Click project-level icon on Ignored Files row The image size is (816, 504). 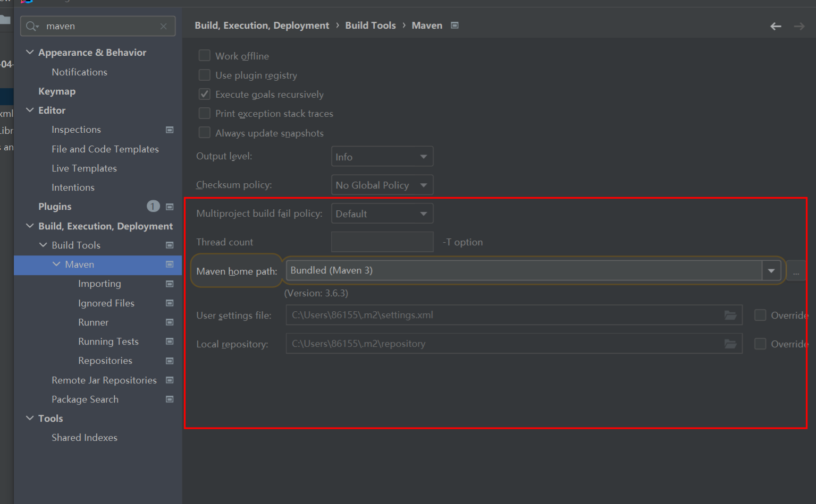pos(170,303)
